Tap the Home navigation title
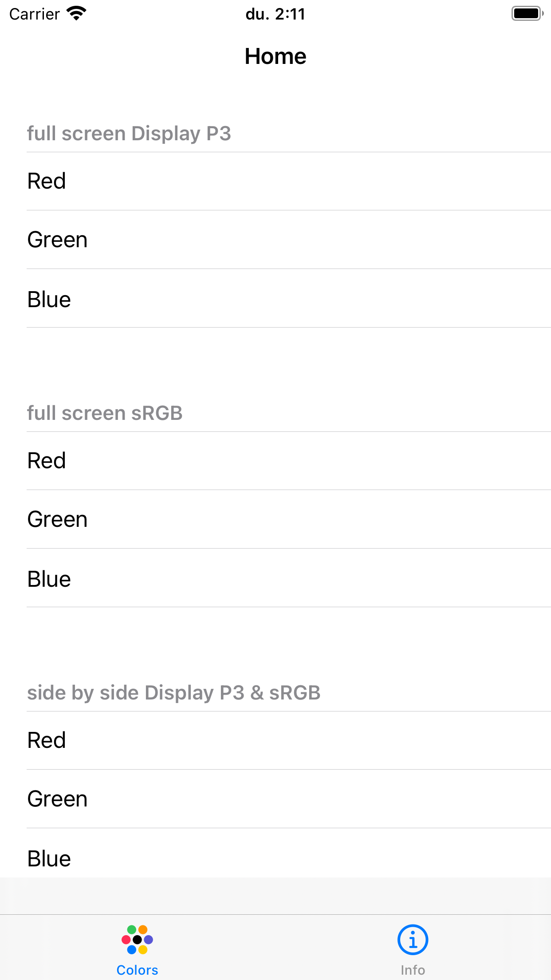Screen dimensions: 551x980 coord(275,56)
